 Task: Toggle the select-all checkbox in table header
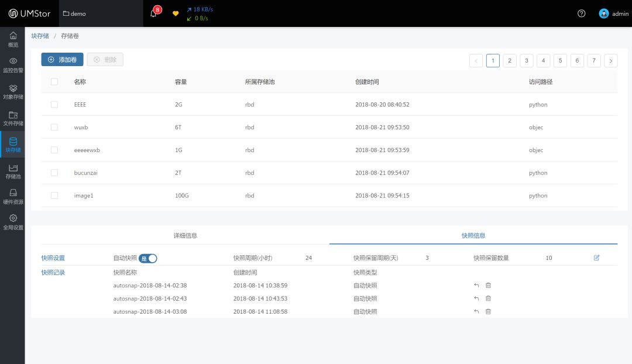(54, 82)
